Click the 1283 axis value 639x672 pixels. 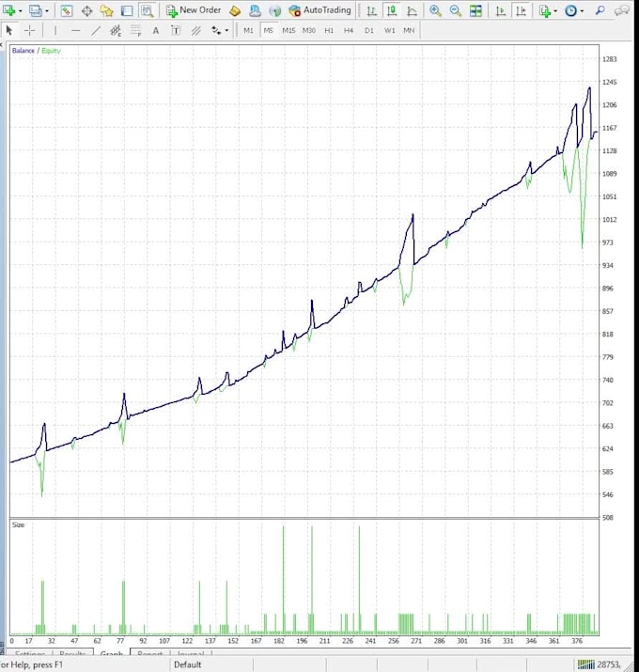pos(610,59)
